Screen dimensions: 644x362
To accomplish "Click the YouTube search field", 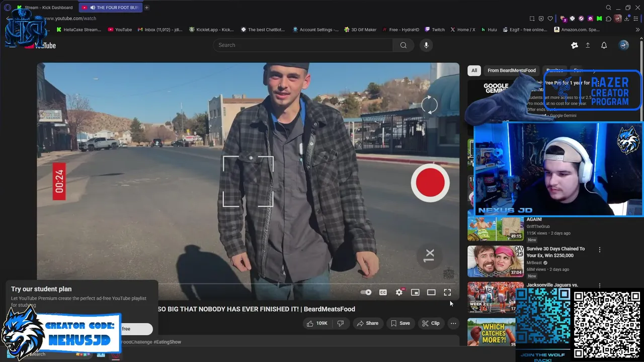I will [x=303, y=45].
